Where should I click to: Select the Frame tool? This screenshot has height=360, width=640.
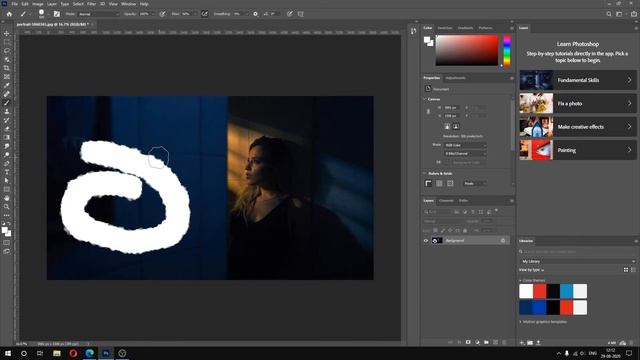(7, 77)
